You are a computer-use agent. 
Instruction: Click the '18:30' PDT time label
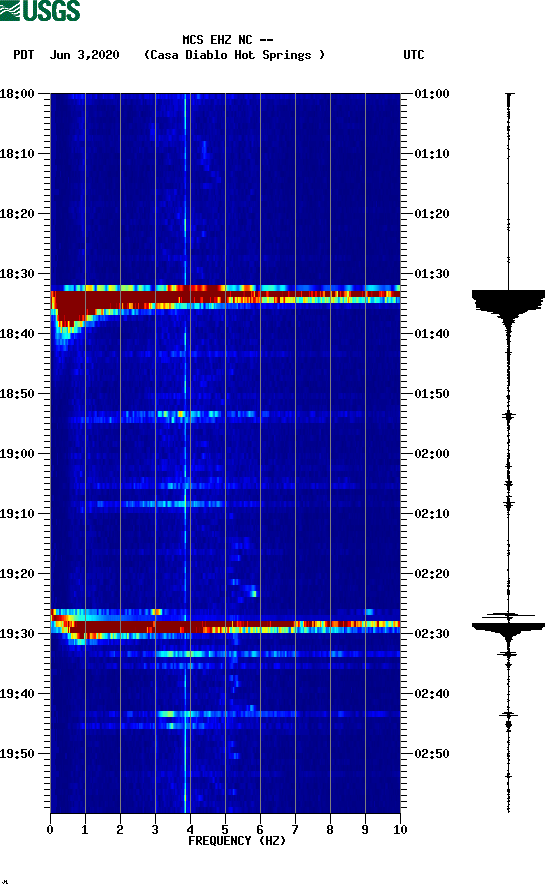[x=17, y=274]
